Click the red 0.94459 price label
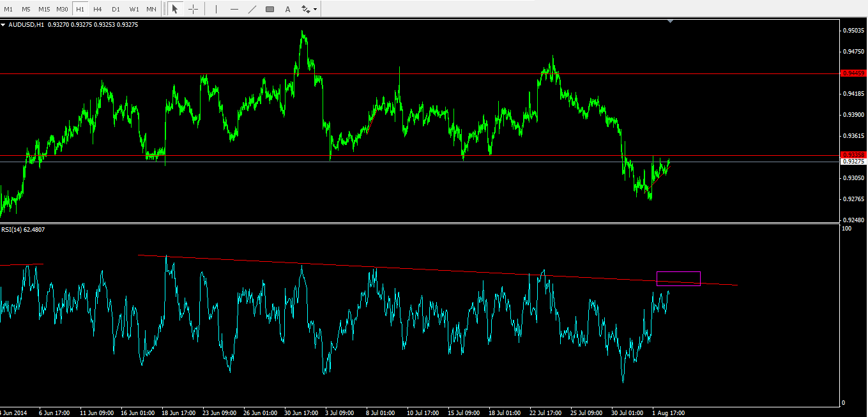The height and width of the screenshot is (417, 868). click(853, 73)
